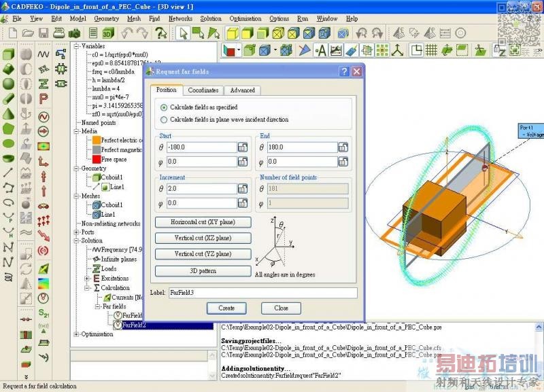The height and width of the screenshot is (392, 544).
Task: Click the red voltage source circle icon
Action: coord(44,117)
